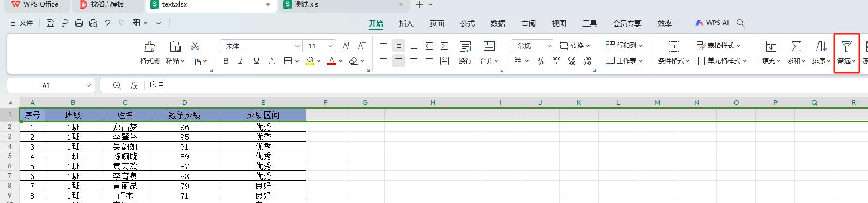The height and width of the screenshot is (203, 868).
Task: Apply thousands separator format
Action: [556, 61]
